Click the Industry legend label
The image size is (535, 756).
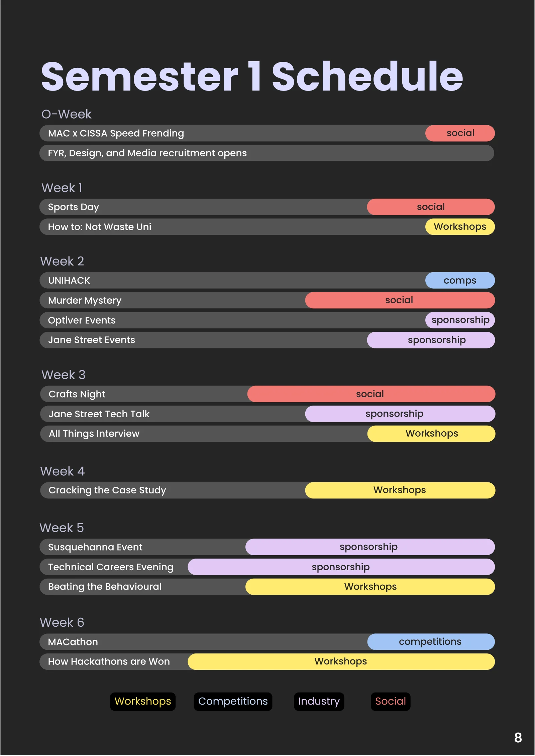[319, 701]
